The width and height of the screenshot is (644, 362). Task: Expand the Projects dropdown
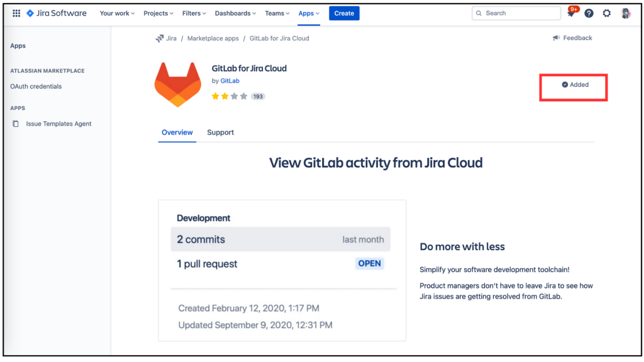point(158,13)
